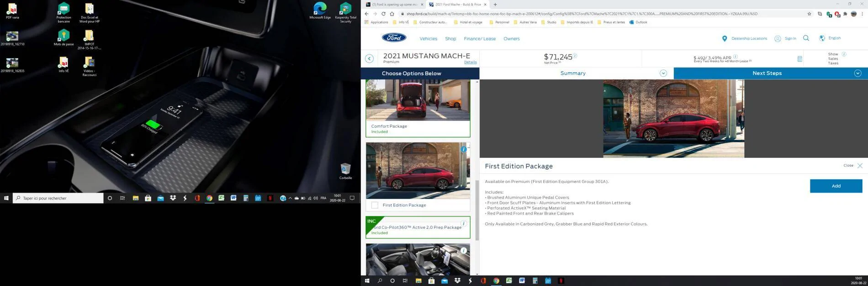The height and width of the screenshot is (286, 868).
Task: Open new Chrome tab with plus button
Action: [x=495, y=5]
